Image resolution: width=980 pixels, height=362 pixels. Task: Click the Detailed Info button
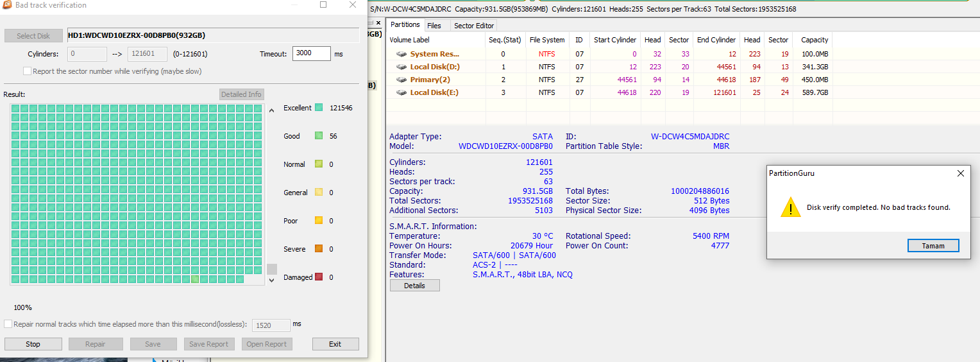(x=241, y=94)
